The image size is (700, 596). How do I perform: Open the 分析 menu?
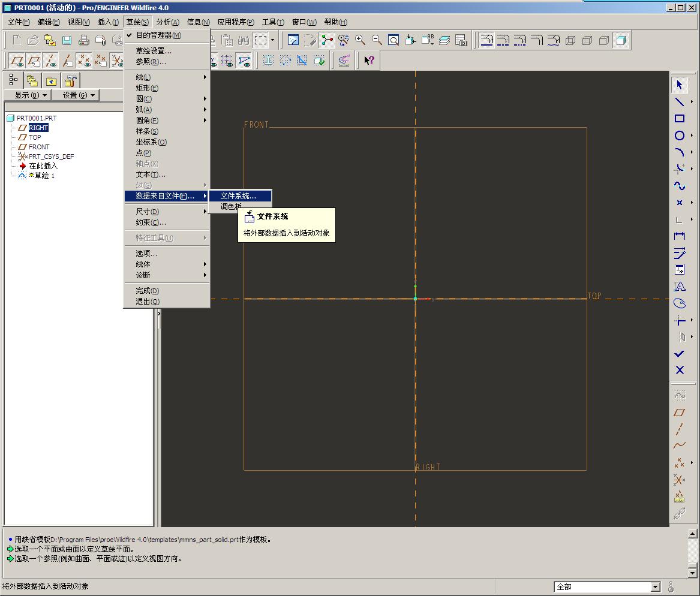[x=167, y=22]
